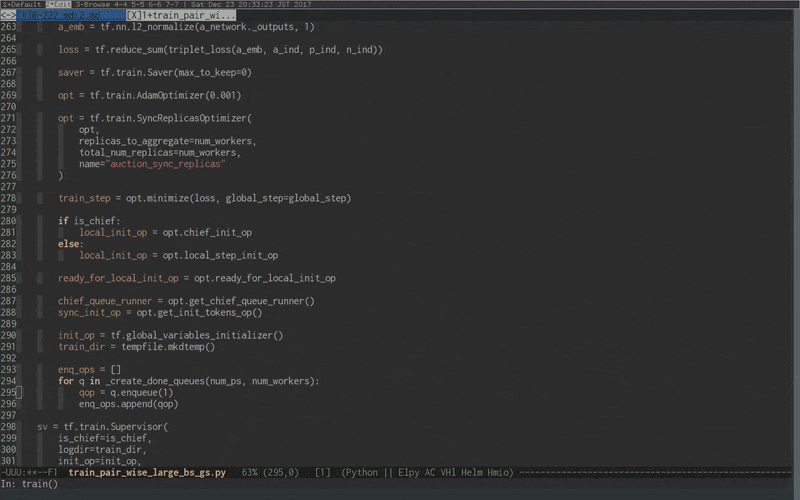Click line number 297 in the gutter
Screen dimensions: 800x500
point(8,415)
